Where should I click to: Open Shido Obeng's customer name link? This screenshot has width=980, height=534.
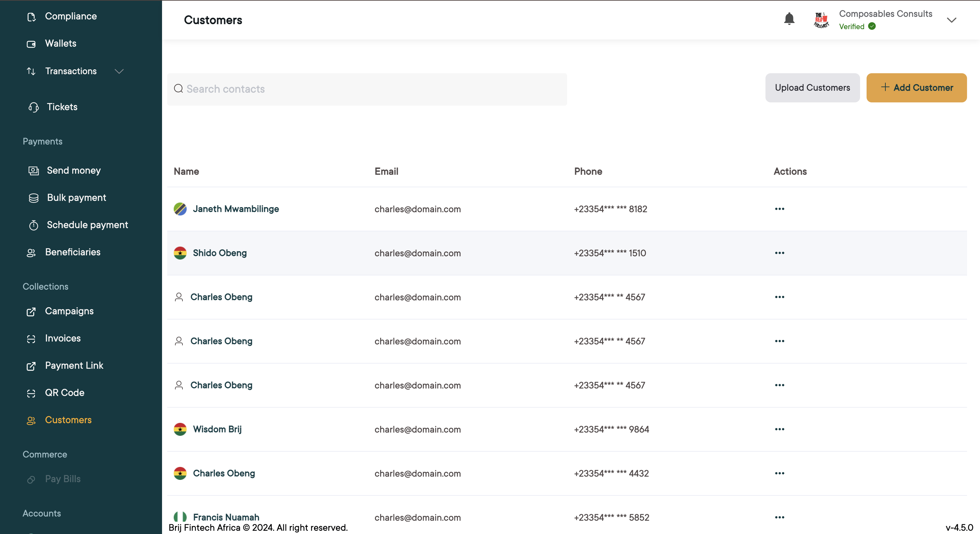[x=219, y=253]
